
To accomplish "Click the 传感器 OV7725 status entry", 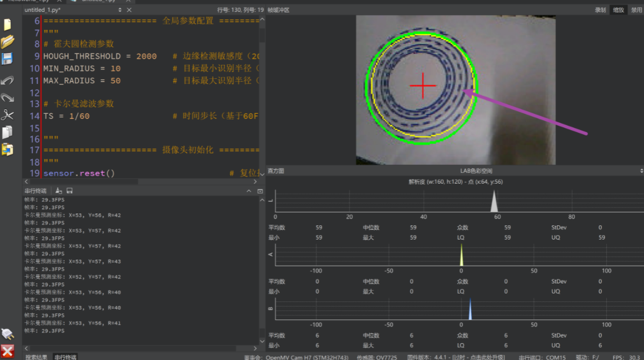I will coord(377,357).
